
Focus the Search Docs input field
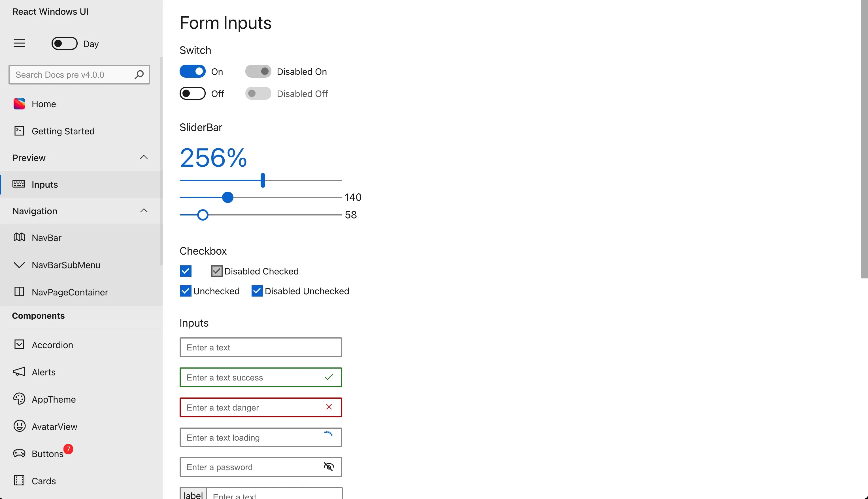tap(72, 75)
